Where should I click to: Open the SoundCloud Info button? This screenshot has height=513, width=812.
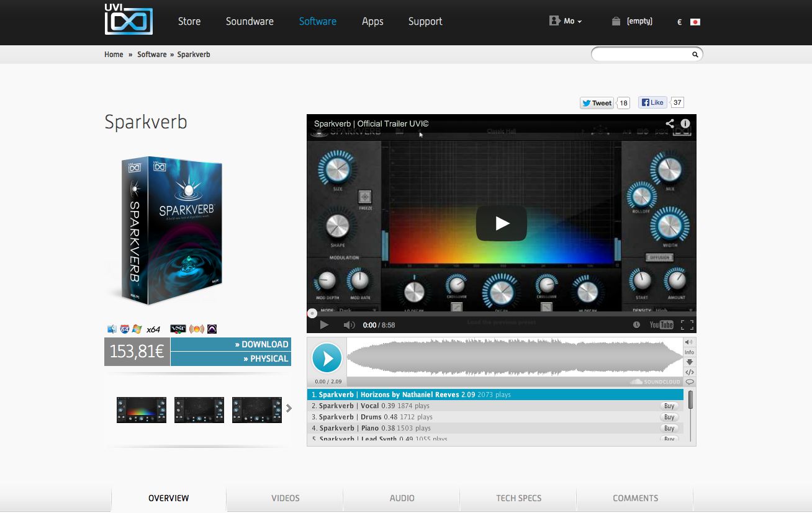point(689,352)
